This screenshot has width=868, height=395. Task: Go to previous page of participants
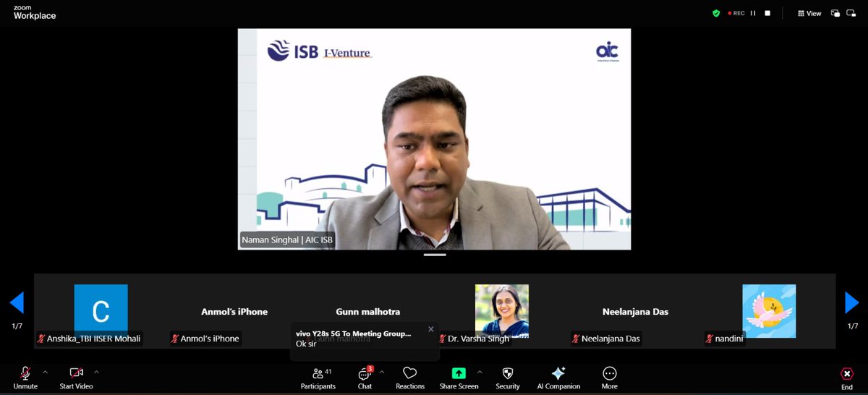(17, 302)
